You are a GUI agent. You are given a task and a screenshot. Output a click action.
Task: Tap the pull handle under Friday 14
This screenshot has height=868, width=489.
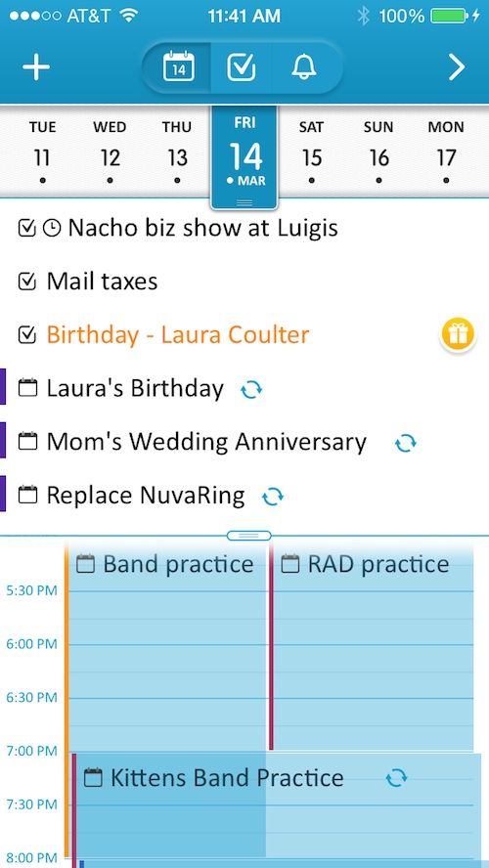(x=244, y=203)
